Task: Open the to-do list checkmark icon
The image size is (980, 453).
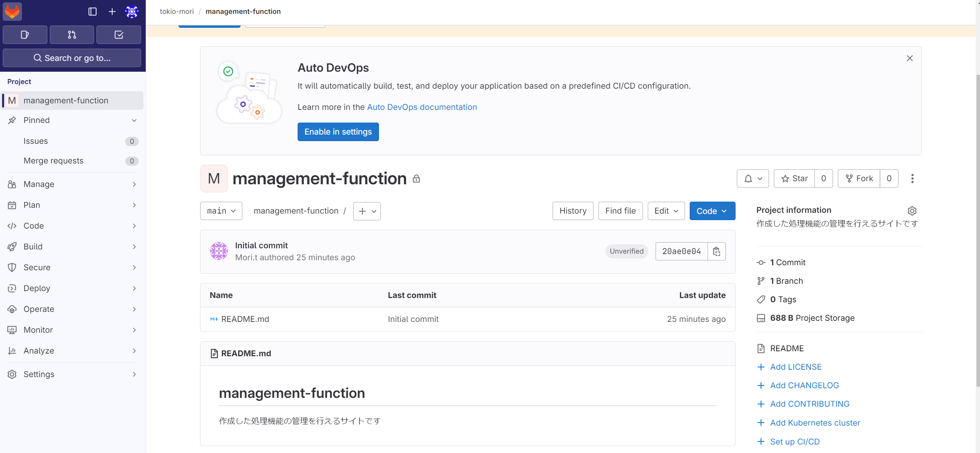Action: (118, 34)
